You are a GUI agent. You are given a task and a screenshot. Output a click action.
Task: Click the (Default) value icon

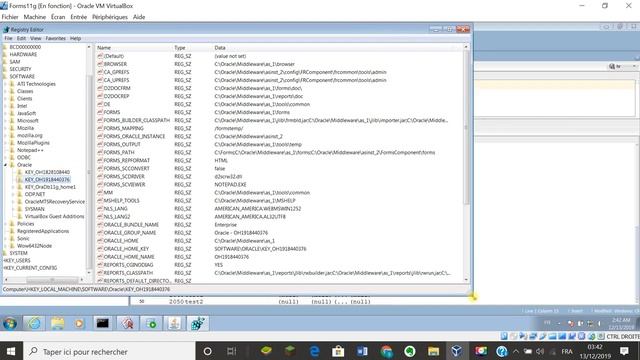(100, 56)
